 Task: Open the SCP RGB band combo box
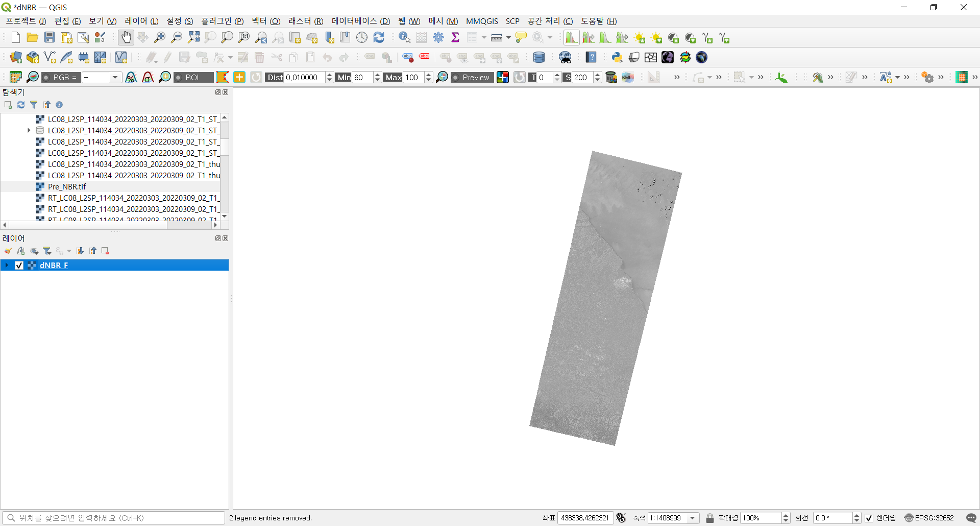click(102, 77)
